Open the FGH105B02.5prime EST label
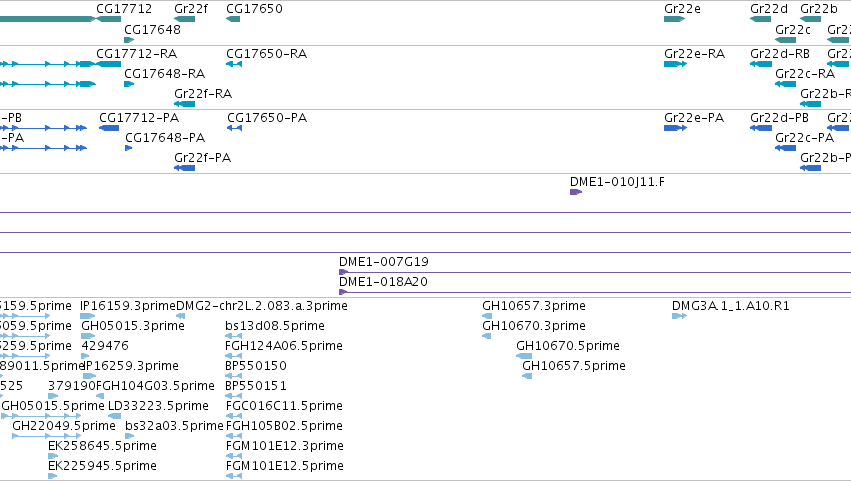 [x=284, y=426]
